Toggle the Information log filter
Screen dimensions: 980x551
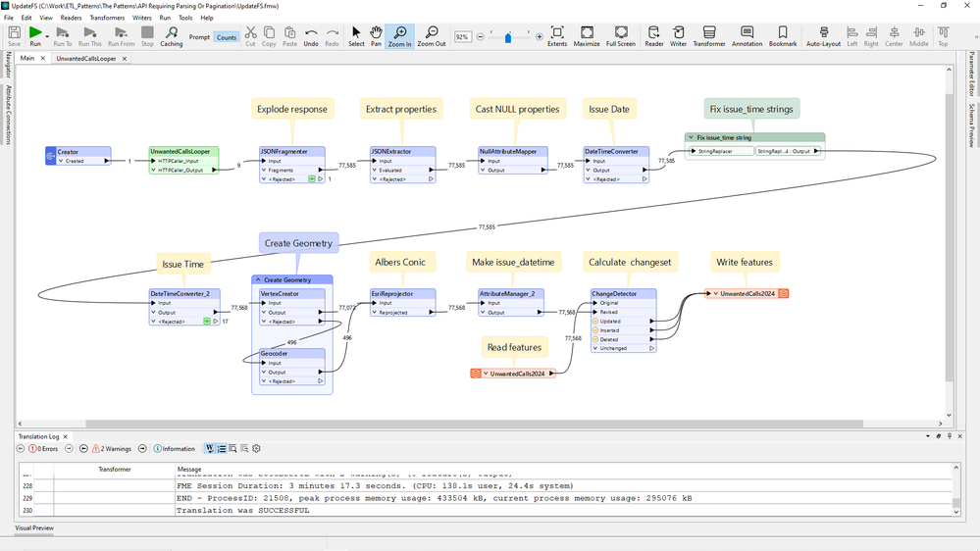tap(174, 448)
